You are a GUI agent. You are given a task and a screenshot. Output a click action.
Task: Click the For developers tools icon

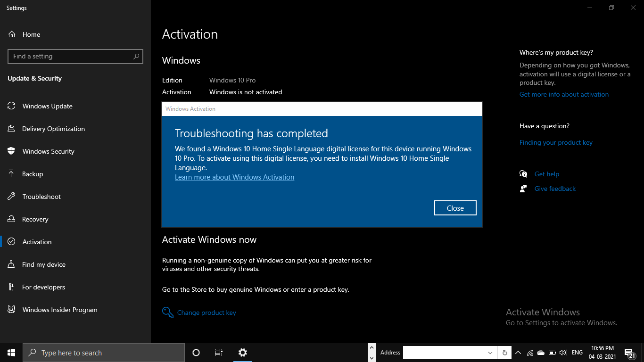(11, 287)
